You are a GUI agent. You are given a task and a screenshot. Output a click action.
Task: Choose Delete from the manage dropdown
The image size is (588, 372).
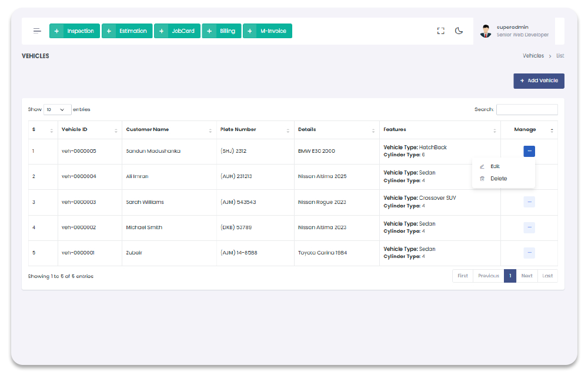[x=498, y=179]
